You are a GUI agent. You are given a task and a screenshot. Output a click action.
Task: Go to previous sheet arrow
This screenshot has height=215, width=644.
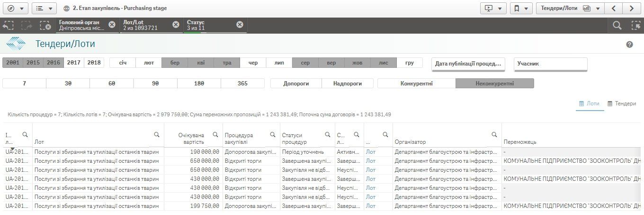(614, 8)
